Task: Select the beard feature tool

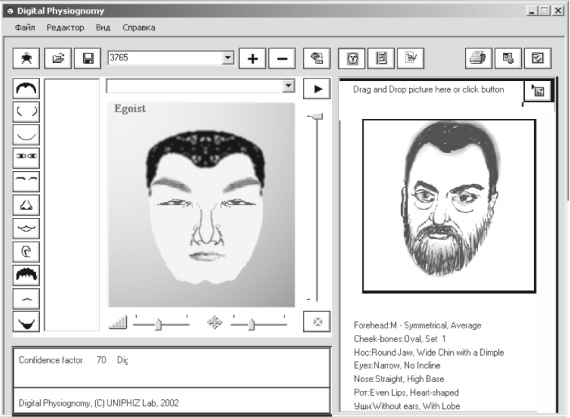Action: 26,322
